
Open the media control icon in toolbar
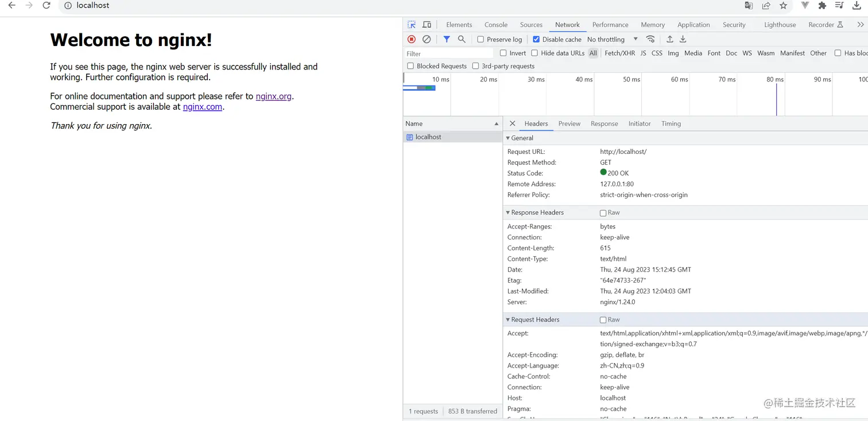pos(839,6)
